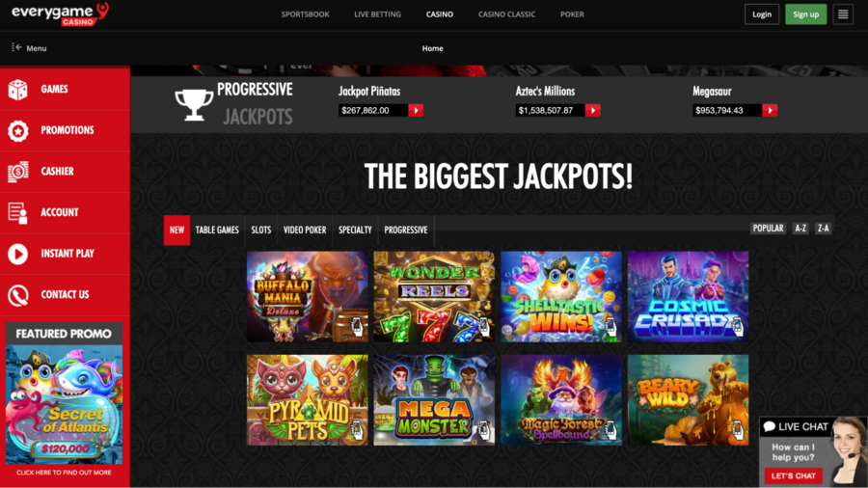Click the Progressive Jackpots trophy icon
The image size is (868, 488).
(x=194, y=104)
